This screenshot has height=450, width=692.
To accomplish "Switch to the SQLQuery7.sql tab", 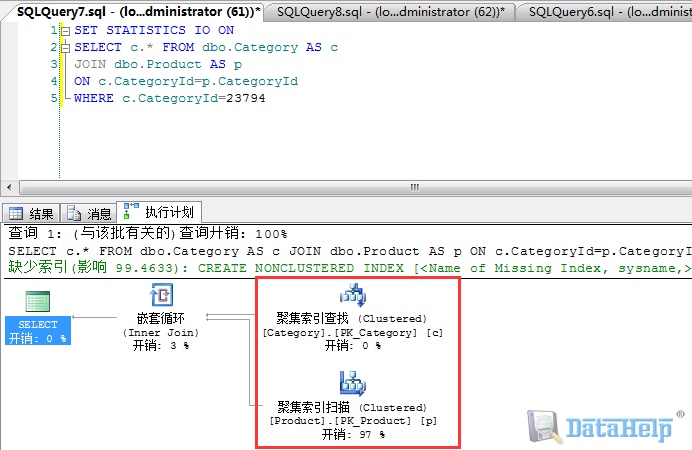I will coord(137,11).
